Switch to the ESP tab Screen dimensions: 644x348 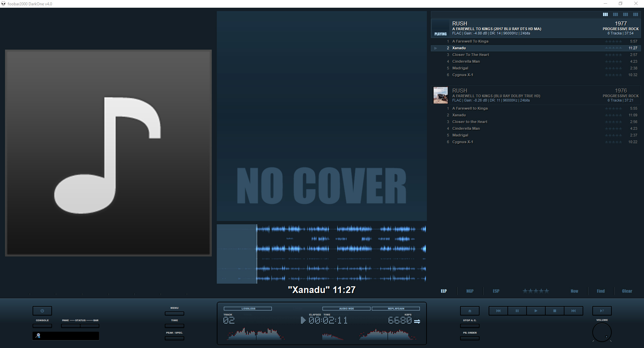[x=496, y=291]
